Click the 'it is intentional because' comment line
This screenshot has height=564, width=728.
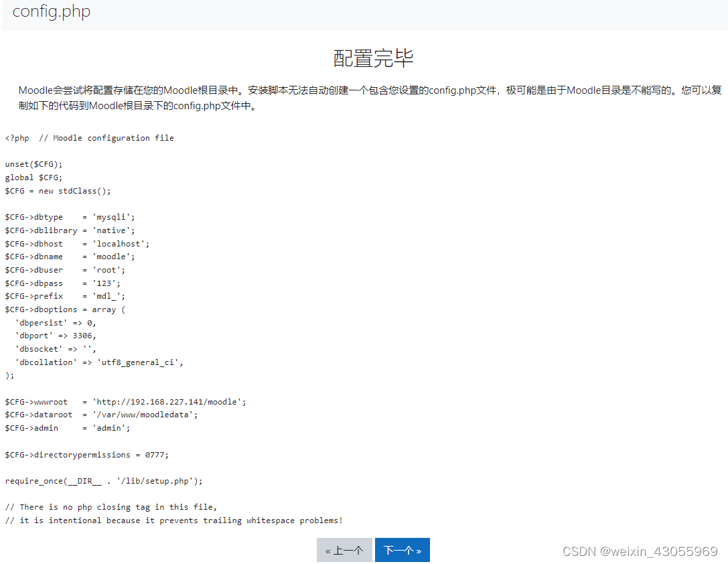click(x=174, y=520)
